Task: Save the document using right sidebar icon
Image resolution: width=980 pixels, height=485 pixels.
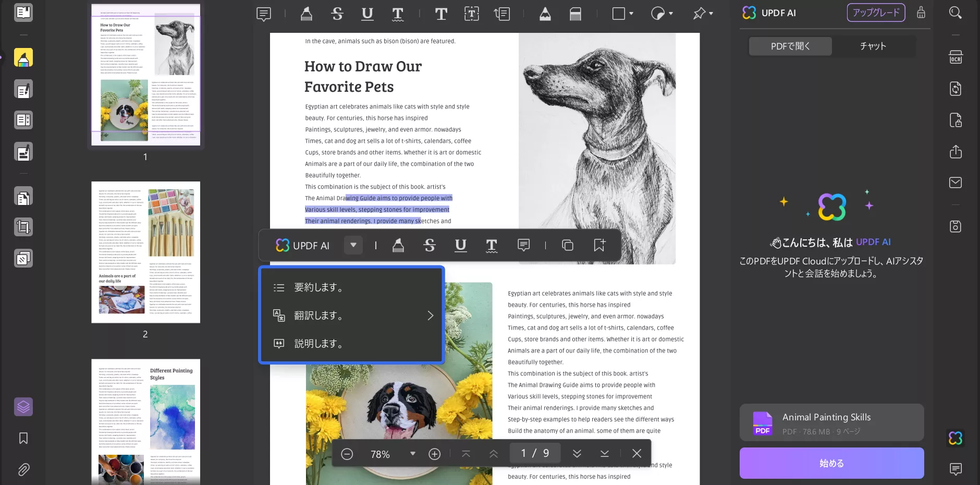Action: click(x=955, y=226)
